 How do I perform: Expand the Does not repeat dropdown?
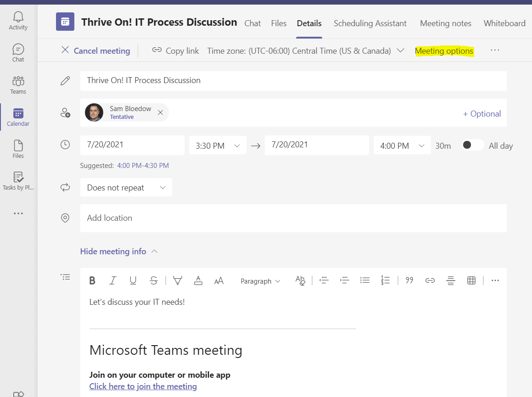tap(126, 187)
